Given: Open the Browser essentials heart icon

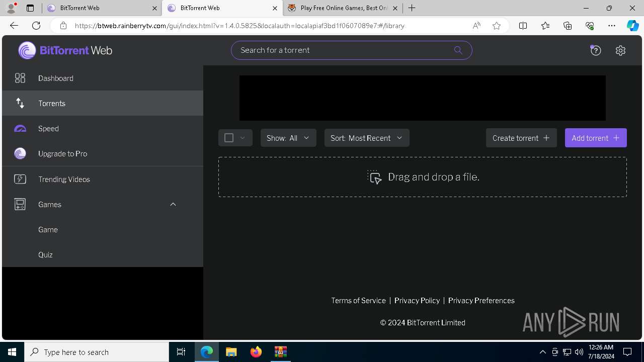Looking at the screenshot, I should 590,26.
